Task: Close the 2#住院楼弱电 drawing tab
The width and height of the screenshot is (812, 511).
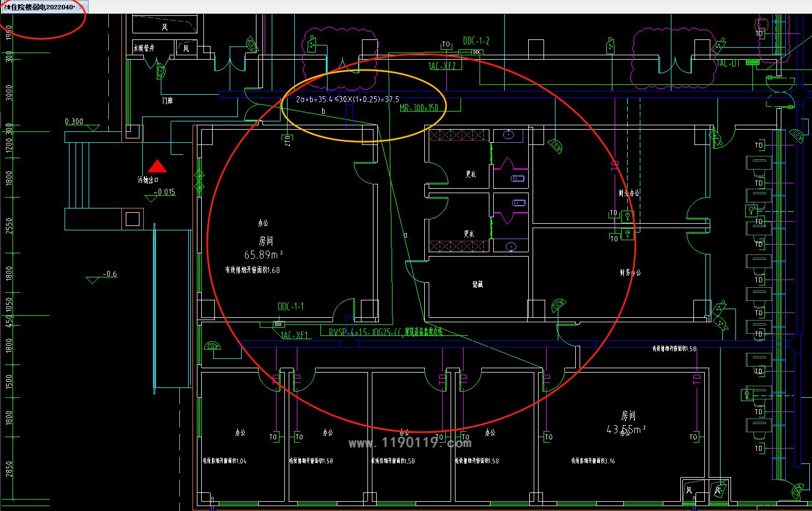Action: coord(82,7)
